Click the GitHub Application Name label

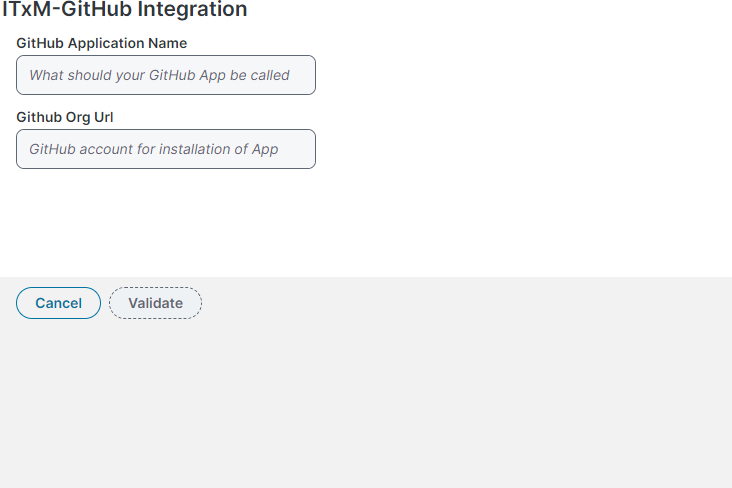[x=101, y=43]
